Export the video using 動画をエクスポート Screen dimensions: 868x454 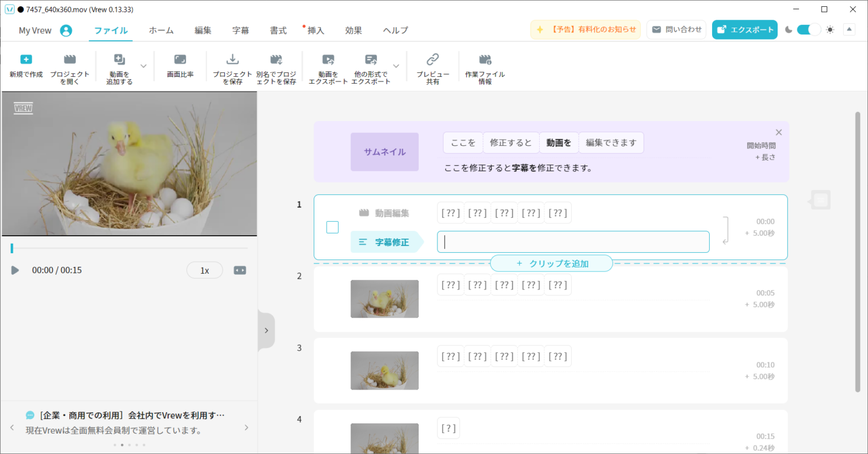coord(328,67)
